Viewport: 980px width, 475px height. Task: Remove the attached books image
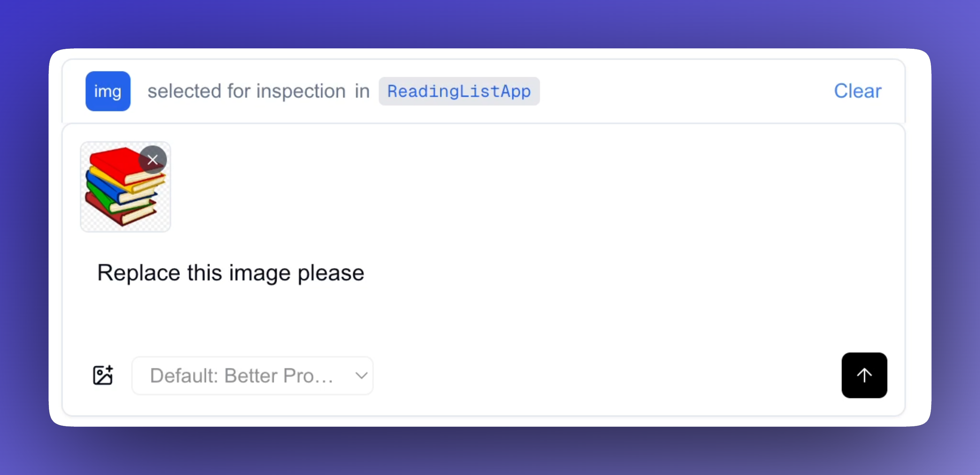click(x=153, y=160)
